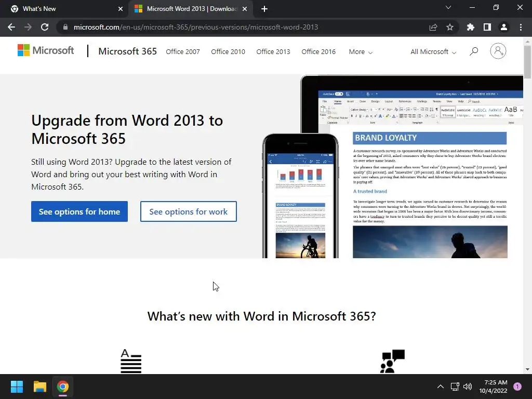
Task: Select the Microsoft Word 2013 browser tab
Action: [x=191, y=9]
